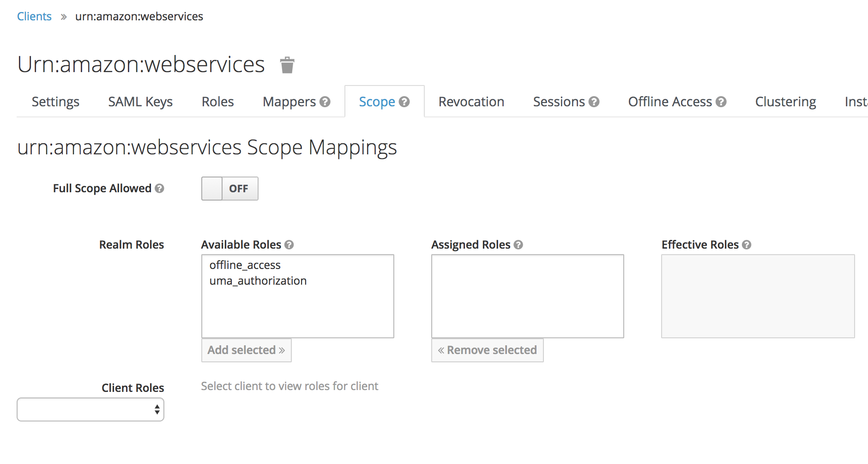Screen dimensions: 868x464
Task: Open the Settings tab
Action: (55, 102)
